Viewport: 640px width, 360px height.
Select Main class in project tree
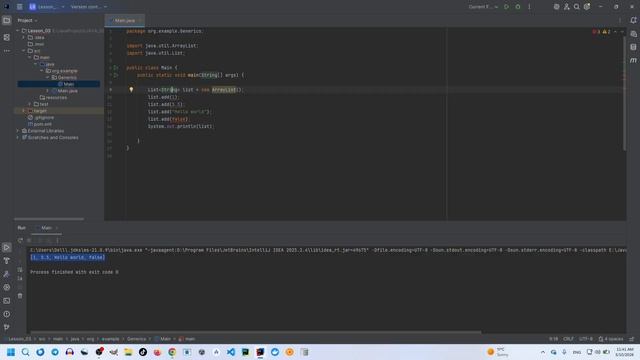tap(59, 84)
